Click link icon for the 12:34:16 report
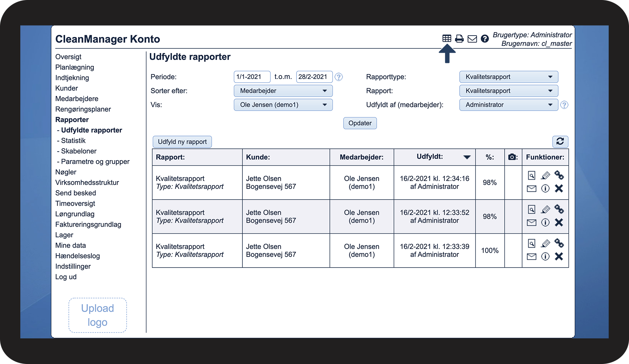 [x=559, y=175]
